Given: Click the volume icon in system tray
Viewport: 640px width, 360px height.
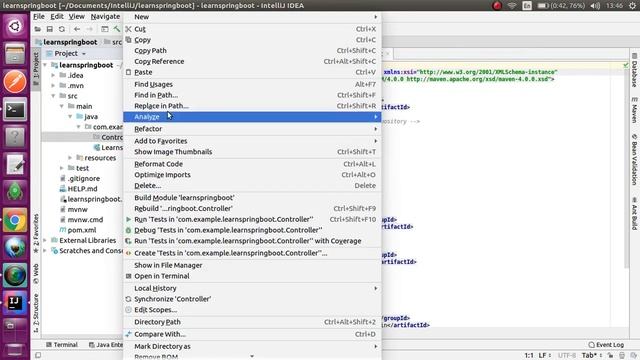Looking at the screenshot, I should tap(596, 6).
